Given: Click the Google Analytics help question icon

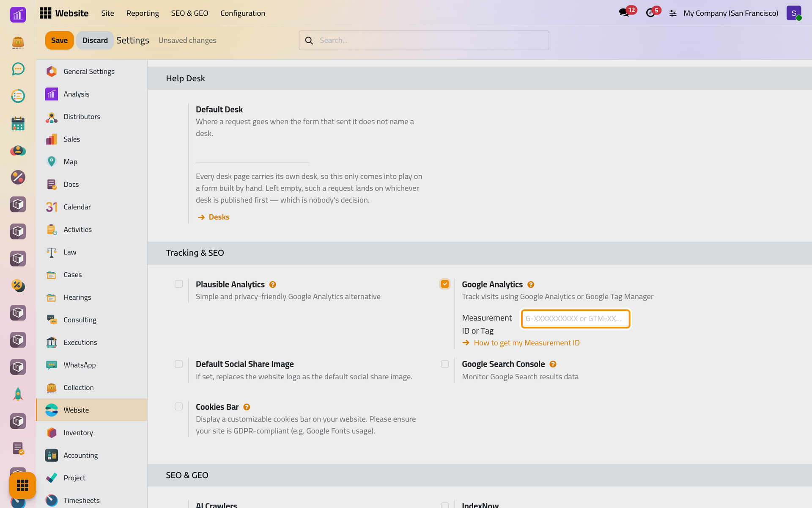Looking at the screenshot, I should coord(531,284).
